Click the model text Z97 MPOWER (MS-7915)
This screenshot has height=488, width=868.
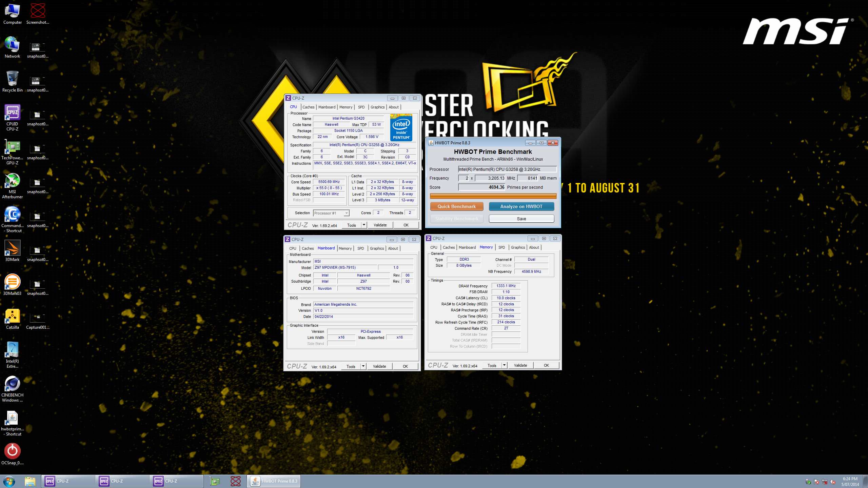coord(345,267)
